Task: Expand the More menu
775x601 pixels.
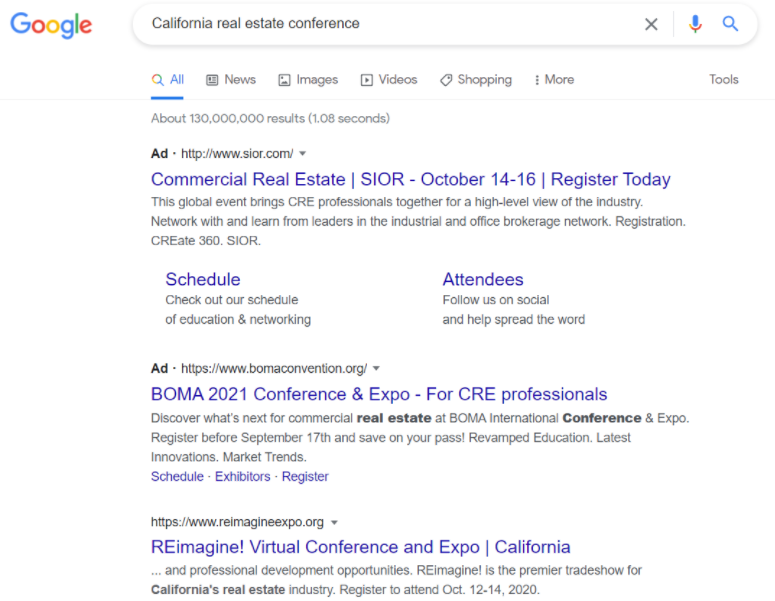Action: pos(554,80)
